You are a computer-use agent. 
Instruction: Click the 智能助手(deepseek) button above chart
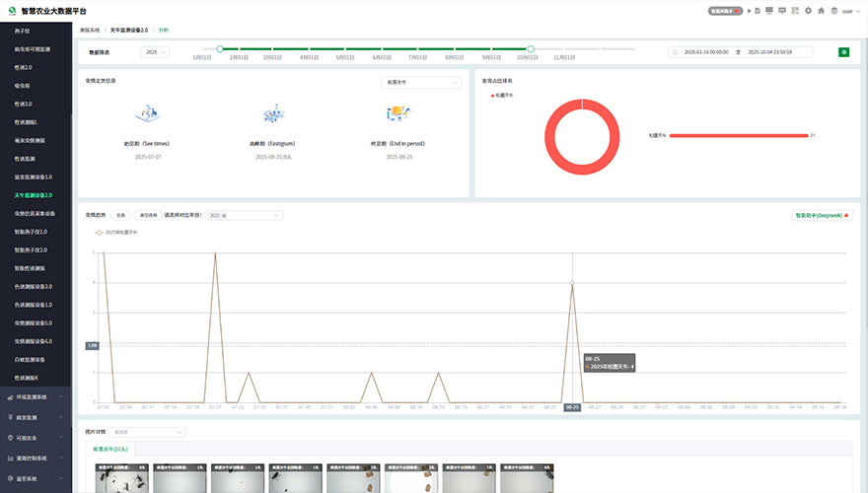tap(822, 214)
